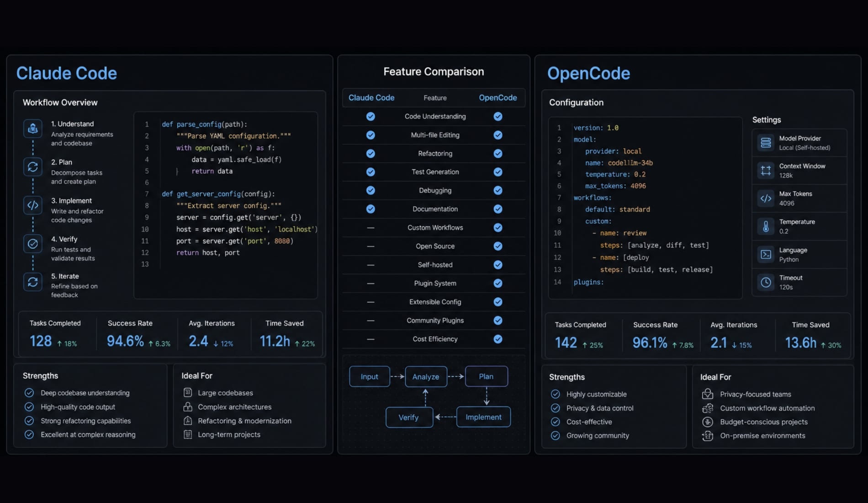
Task: Click OpenCode checkmark for Self-hosted row
Action: click(x=498, y=265)
